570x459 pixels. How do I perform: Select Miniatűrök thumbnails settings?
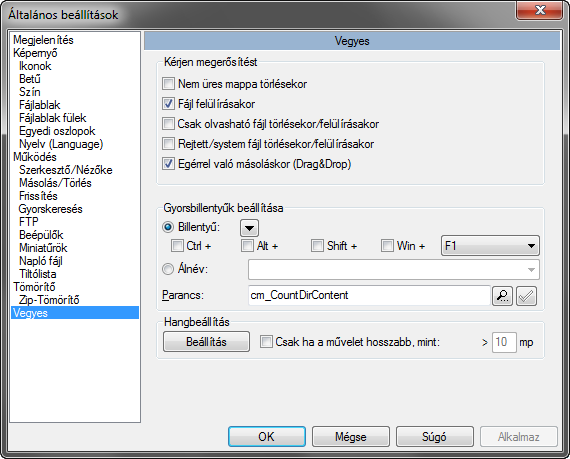tap(43, 248)
